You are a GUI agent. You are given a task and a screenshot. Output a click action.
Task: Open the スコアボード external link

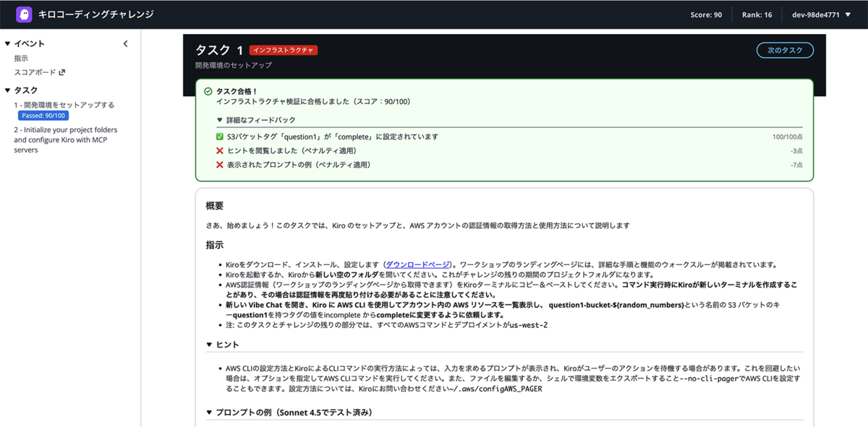(40, 72)
